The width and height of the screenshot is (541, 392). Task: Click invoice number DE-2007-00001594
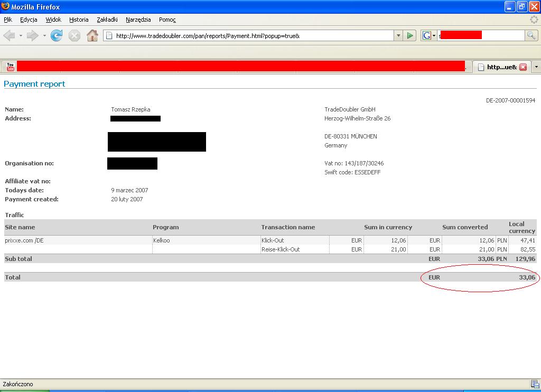coord(511,100)
